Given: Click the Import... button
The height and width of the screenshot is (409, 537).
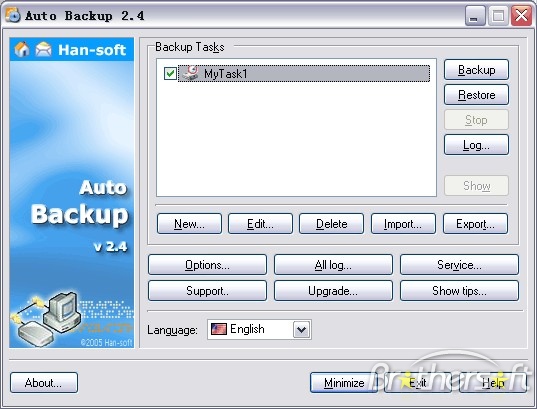Looking at the screenshot, I should pyautogui.click(x=403, y=224).
